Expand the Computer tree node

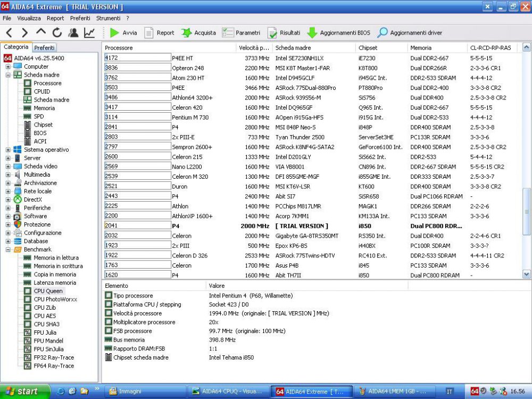tap(8, 67)
